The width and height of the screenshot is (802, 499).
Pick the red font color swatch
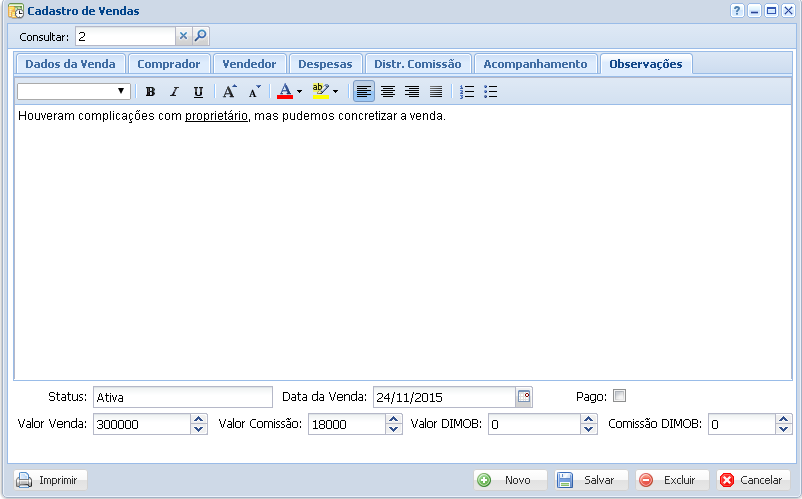pos(285,91)
